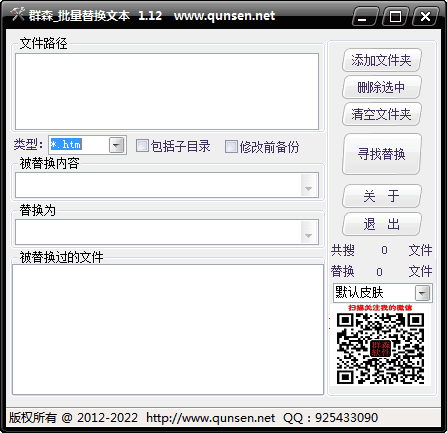Click the http://www.qunsen.net status bar link
Screen dimensions: 447x433
tap(211, 418)
